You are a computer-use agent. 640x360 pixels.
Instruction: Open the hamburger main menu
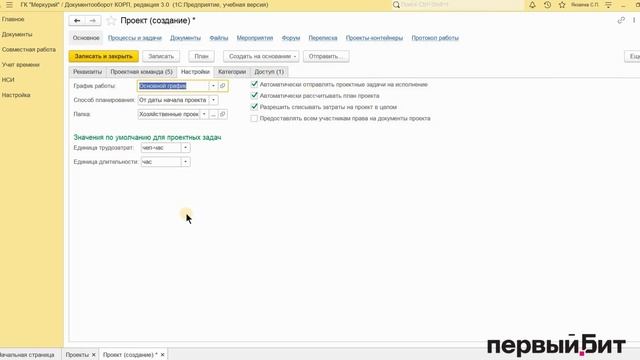[9, 5]
